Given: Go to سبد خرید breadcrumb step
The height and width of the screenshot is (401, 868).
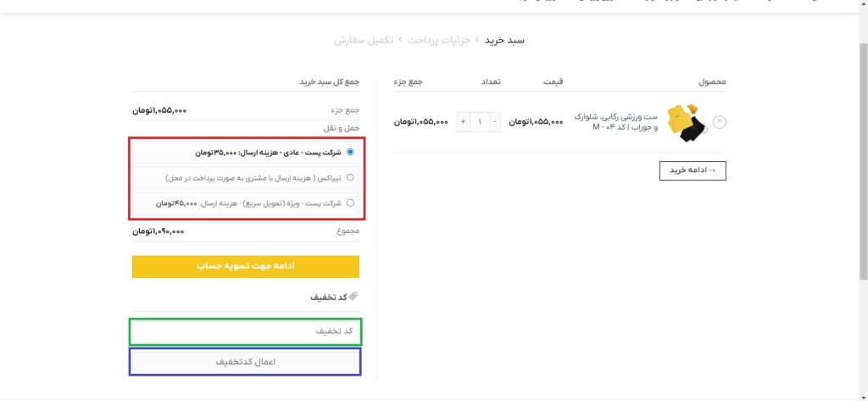Looking at the screenshot, I should pos(505,40).
